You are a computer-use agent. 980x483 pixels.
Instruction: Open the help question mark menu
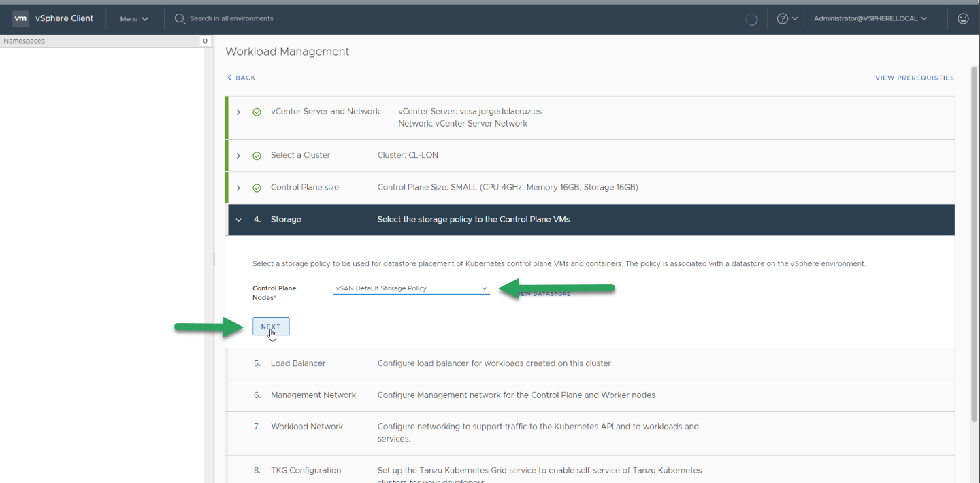coord(787,18)
